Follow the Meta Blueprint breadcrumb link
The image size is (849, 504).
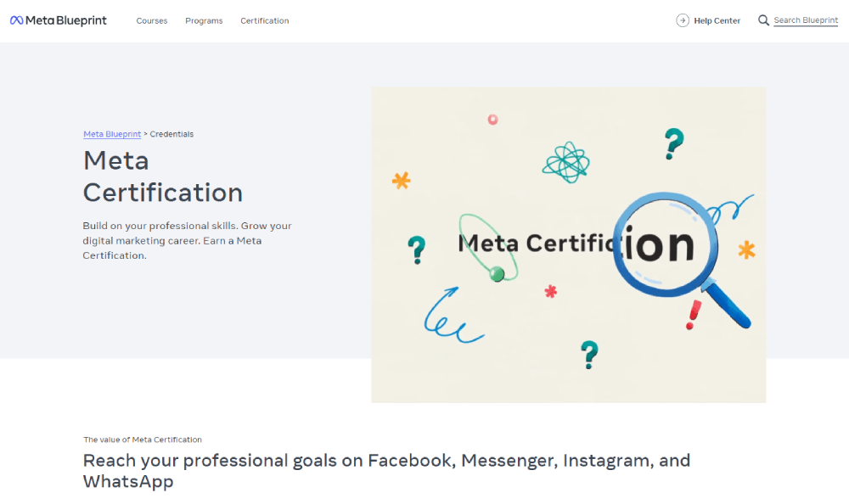point(112,134)
